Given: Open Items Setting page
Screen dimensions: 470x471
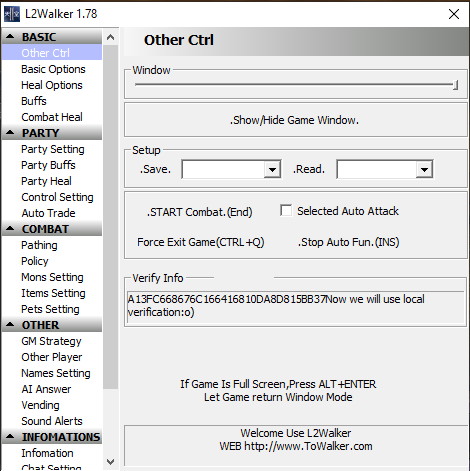Looking at the screenshot, I should click(53, 293).
